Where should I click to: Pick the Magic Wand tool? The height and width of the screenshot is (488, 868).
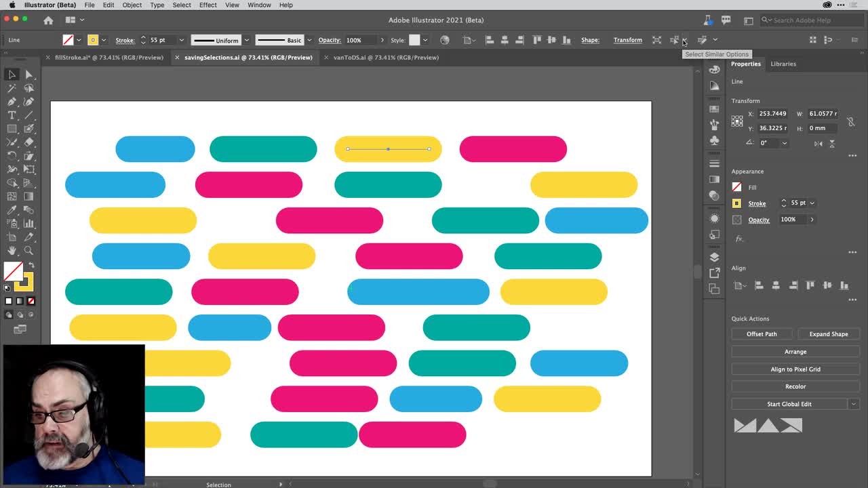(12, 88)
